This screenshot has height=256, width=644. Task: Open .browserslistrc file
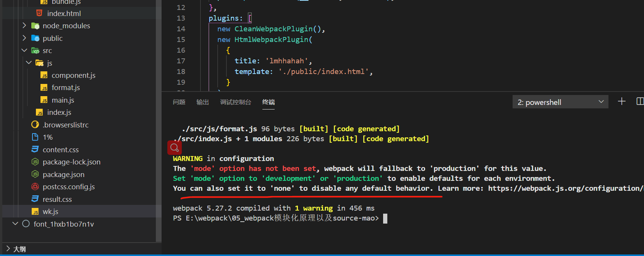tap(65, 125)
